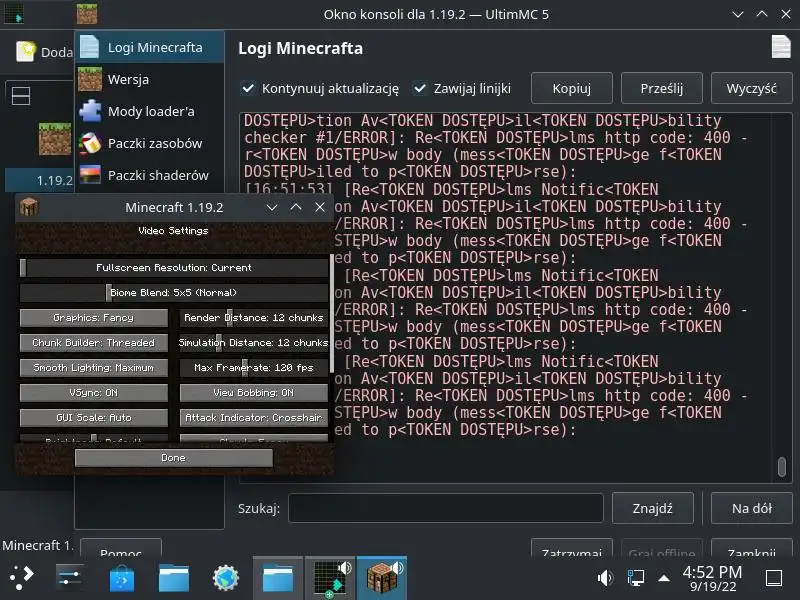800x600 pixels.
Task: Click the log document icon in header corner
Action: 781,46
